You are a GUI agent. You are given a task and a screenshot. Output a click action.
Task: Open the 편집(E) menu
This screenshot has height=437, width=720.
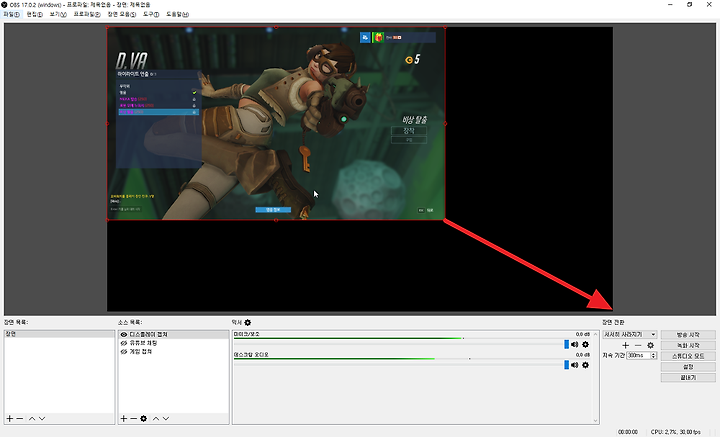(x=34, y=14)
